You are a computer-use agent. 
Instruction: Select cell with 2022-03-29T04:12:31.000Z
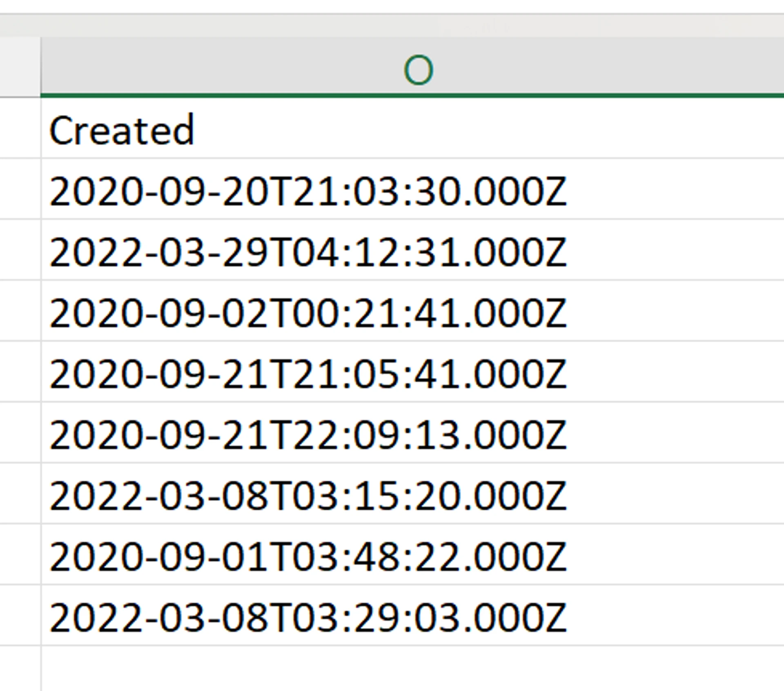click(x=308, y=252)
